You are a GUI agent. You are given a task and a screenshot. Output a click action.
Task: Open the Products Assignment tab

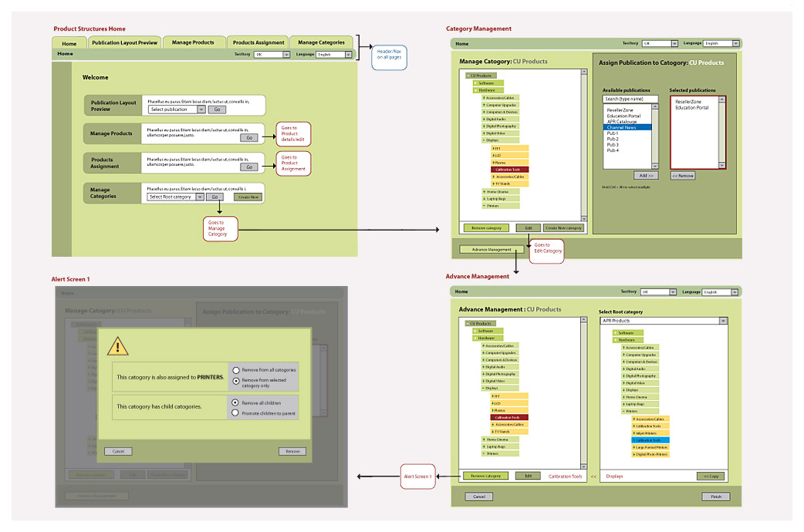[258, 42]
